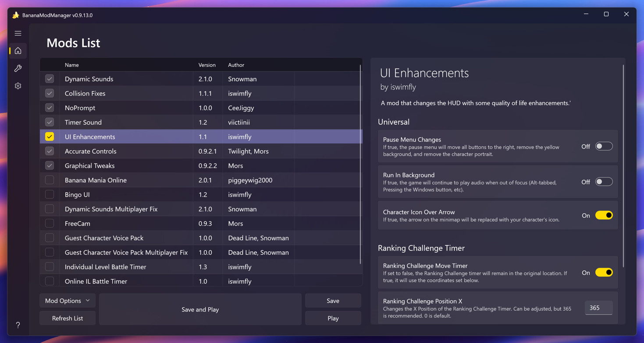
Task: Open the gear settings page
Action: (18, 86)
